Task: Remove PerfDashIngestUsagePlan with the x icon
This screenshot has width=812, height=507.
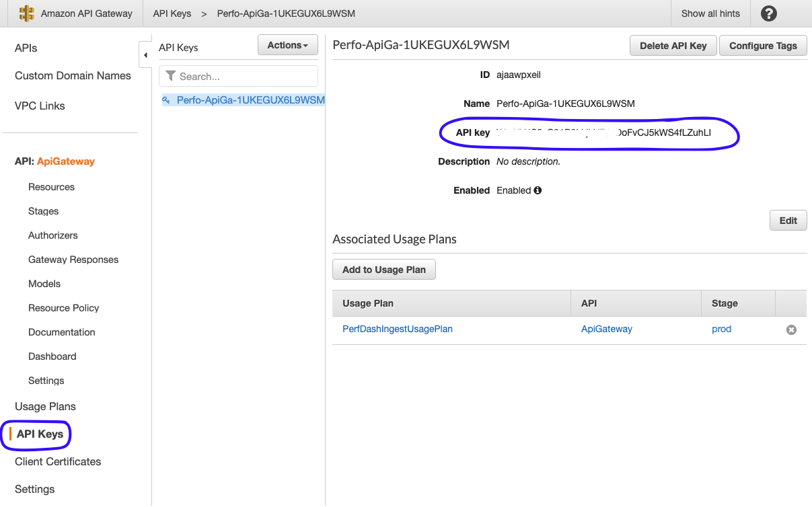Action: (791, 329)
